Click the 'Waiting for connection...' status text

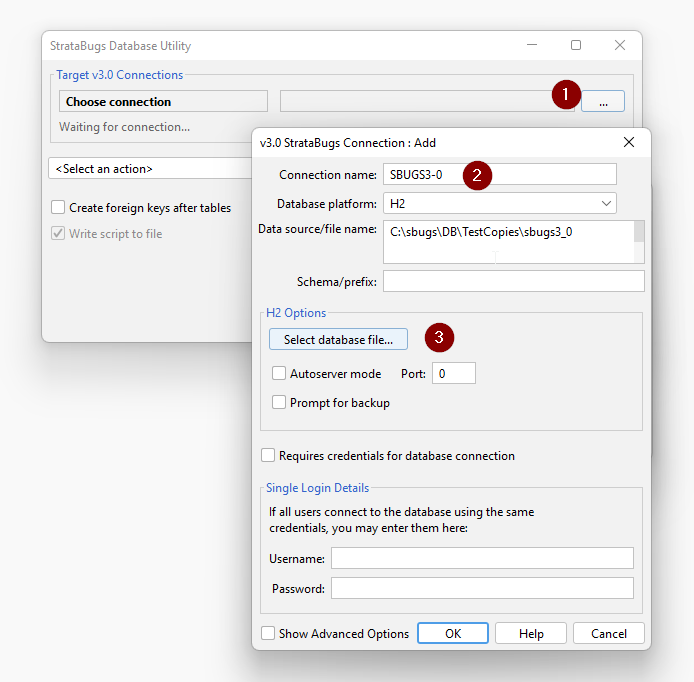(x=124, y=127)
